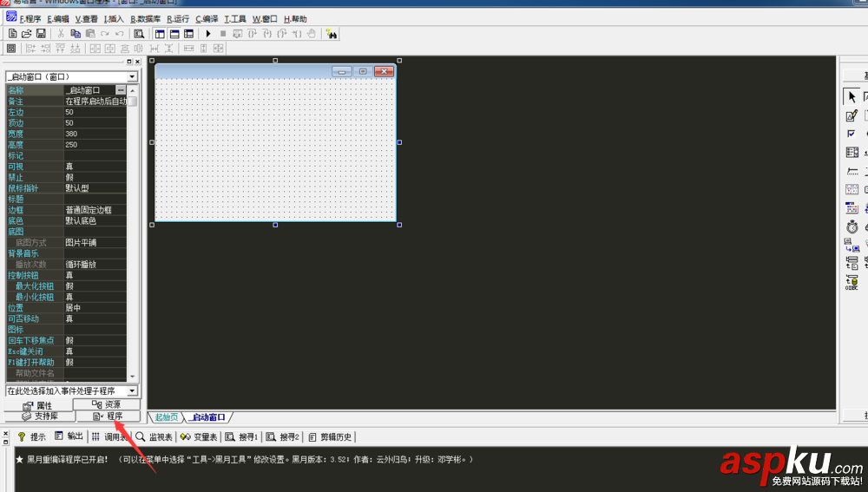Switch to the 属性 panel tab
868x492 pixels.
pos(37,406)
